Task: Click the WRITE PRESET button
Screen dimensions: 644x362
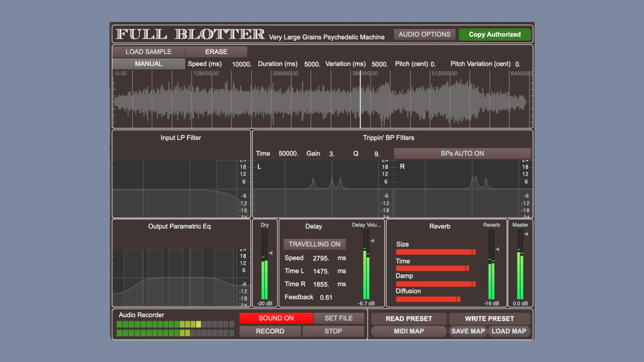Action: tap(489, 318)
